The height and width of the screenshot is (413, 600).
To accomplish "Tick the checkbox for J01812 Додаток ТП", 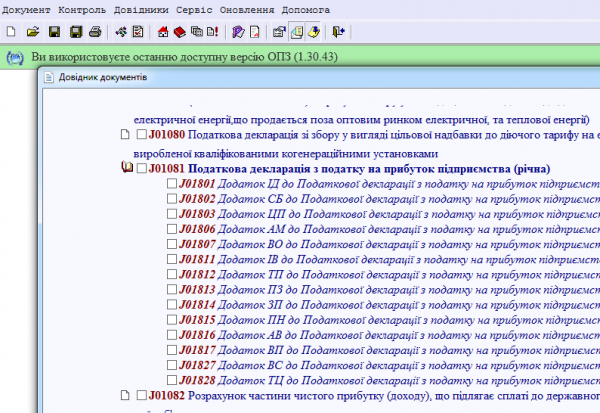I will pos(172,274).
